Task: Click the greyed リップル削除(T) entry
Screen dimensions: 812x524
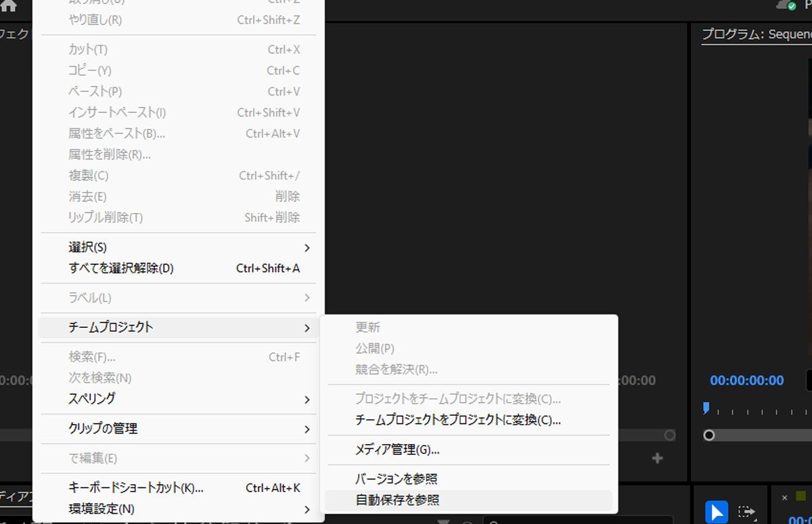Action: pyautogui.click(x=179, y=218)
